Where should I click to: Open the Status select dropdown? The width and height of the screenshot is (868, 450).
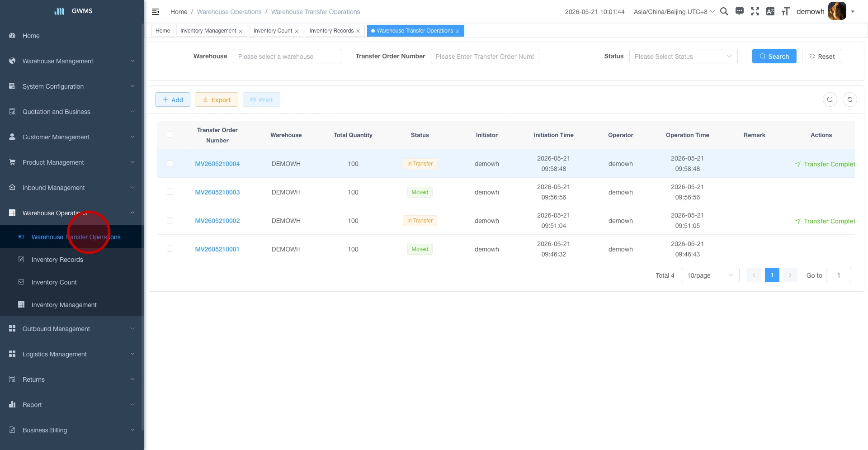pos(683,56)
